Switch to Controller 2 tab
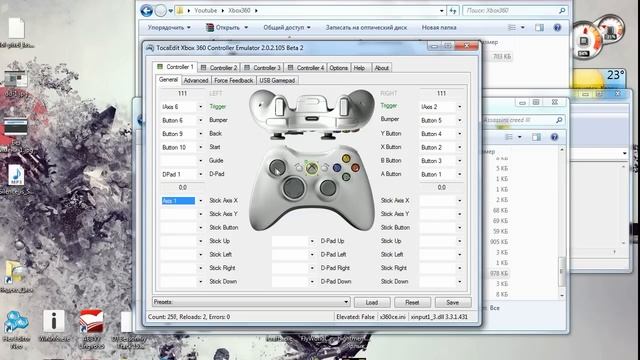Image resolution: width=640 pixels, height=360 pixels. [219, 68]
